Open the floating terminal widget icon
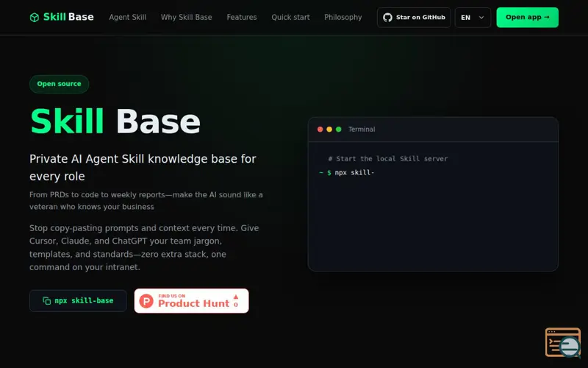The width and height of the screenshot is (588, 368). [x=563, y=342]
